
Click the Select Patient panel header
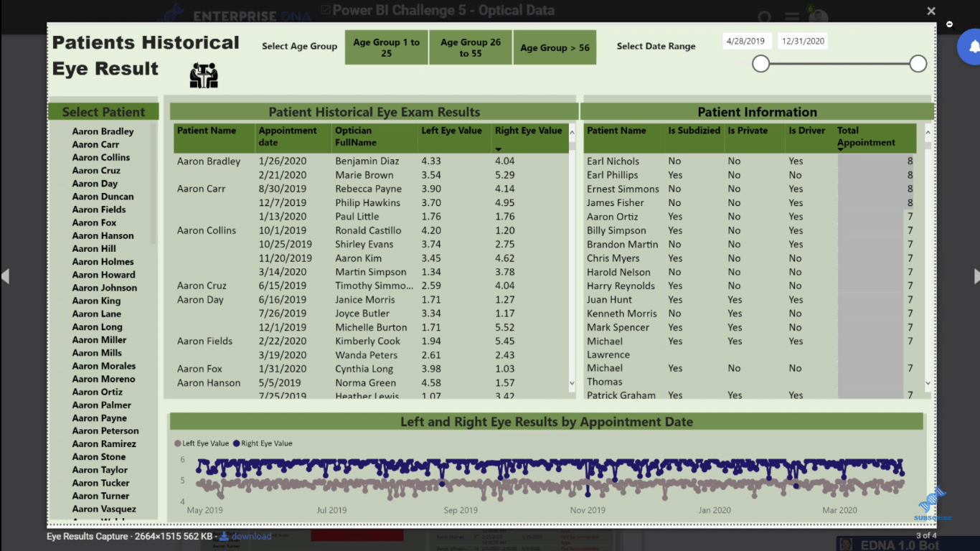[103, 112]
